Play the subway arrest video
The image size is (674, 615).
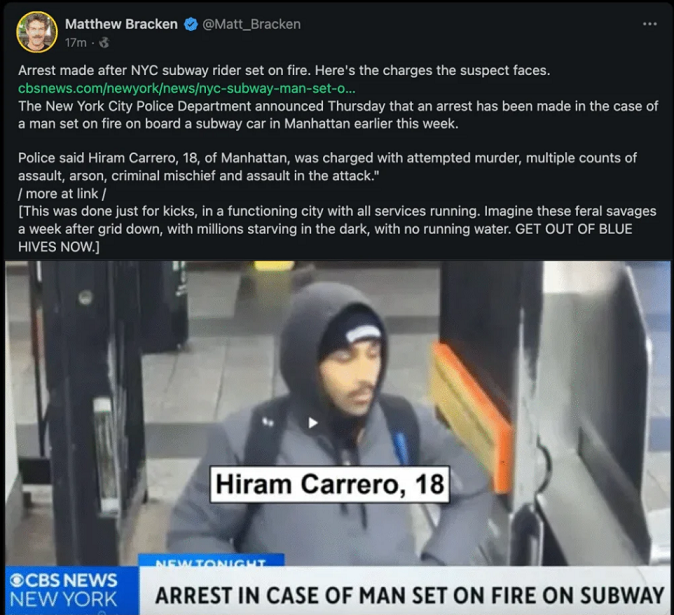(313, 423)
